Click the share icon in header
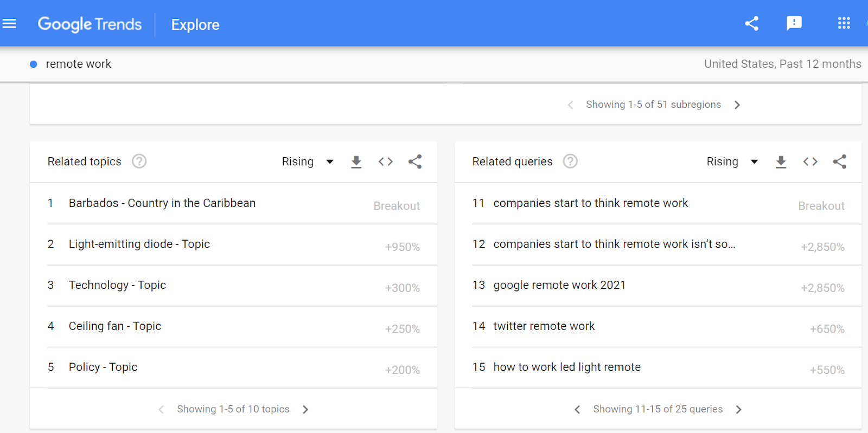This screenshot has height=433, width=868. 751,24
